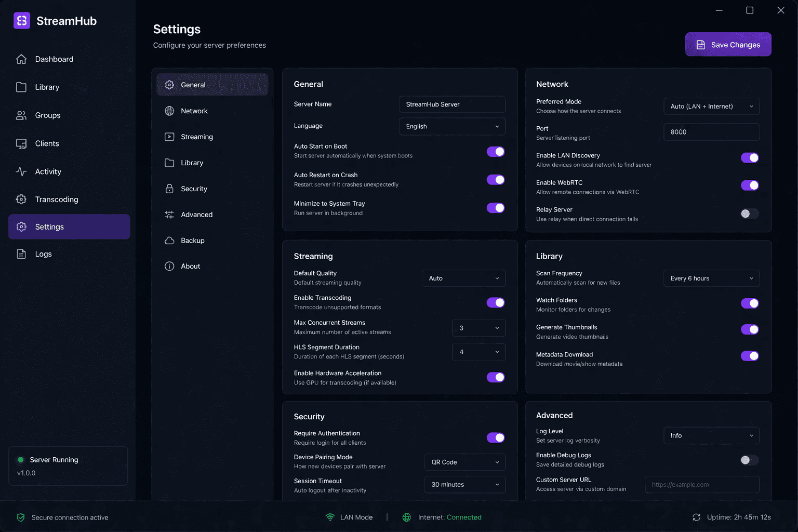Click the LAN Mode wifi icon
The height and width of the screenshot is (532, 798).
[330, 517]
